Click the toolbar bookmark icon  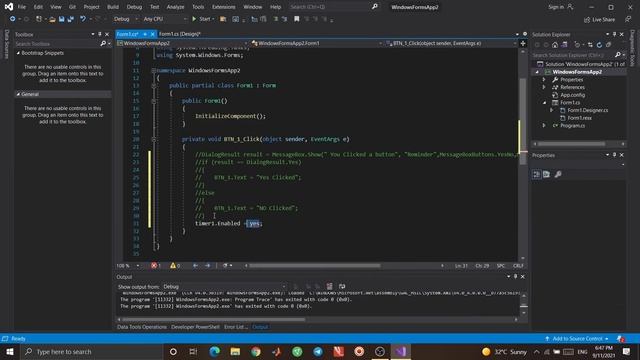pyautogui.click(x=297, y=19)
